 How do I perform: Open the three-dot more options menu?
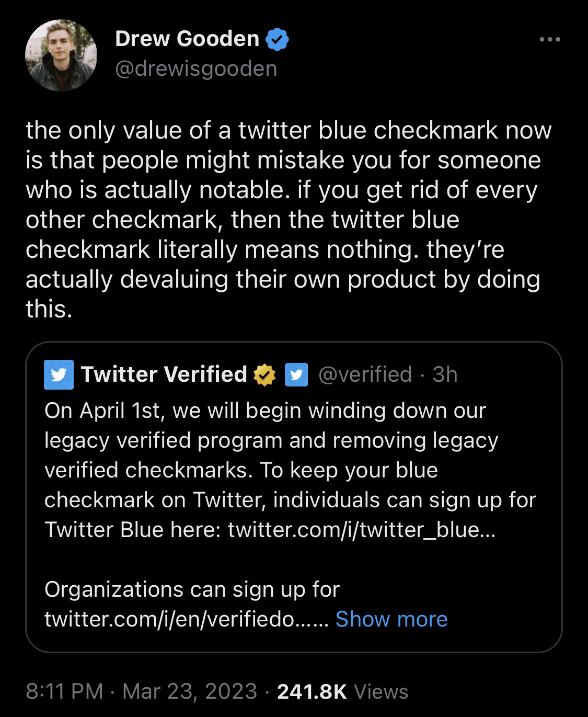(550, 39)
